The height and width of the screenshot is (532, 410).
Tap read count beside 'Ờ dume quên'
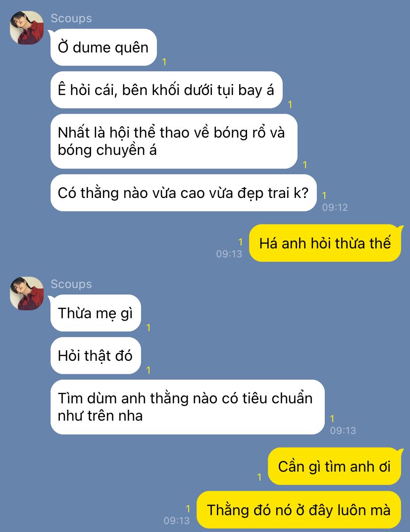click(164, 62)
